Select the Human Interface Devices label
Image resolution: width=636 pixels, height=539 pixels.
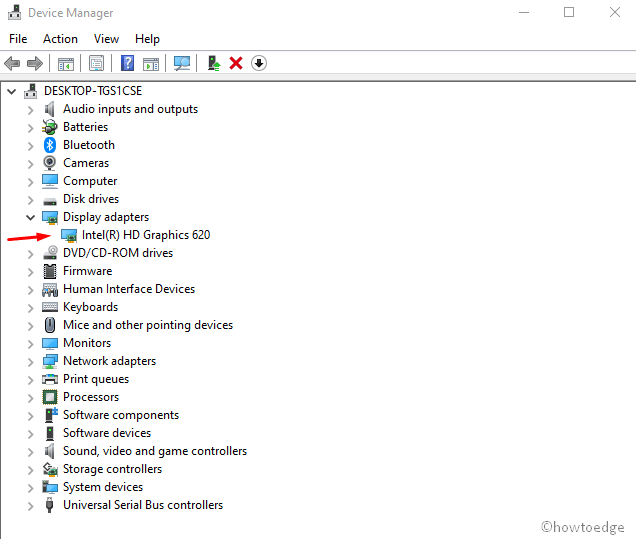tap(129, 289)
